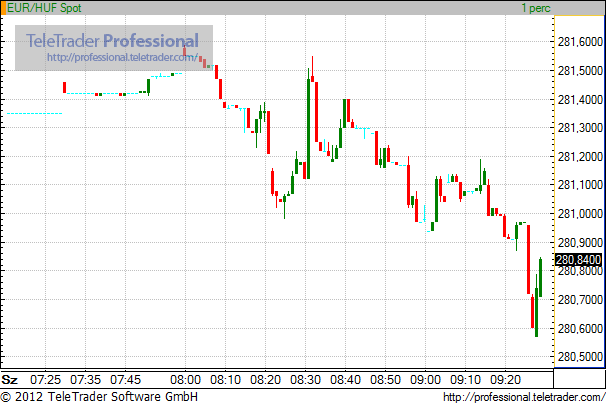This screenshot has width=606, height=406.
Task: Click the 08:30 time axis label
Action: [x=305, y=380]
